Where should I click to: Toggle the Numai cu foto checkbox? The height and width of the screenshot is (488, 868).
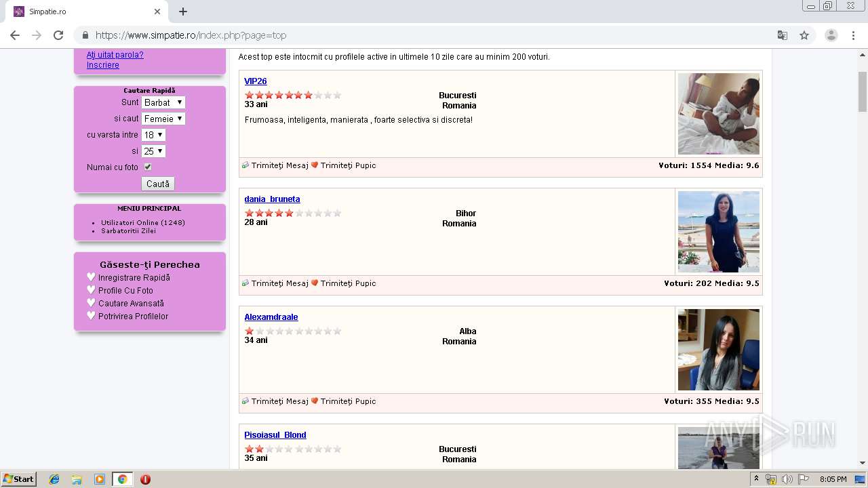point(148,167)
